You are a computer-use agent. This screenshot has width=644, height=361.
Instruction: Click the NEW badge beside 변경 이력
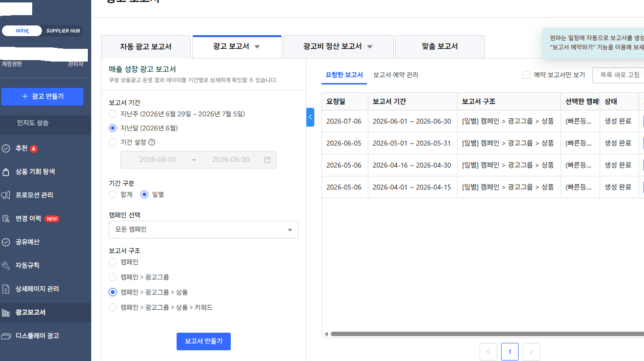tap(52, 219)
